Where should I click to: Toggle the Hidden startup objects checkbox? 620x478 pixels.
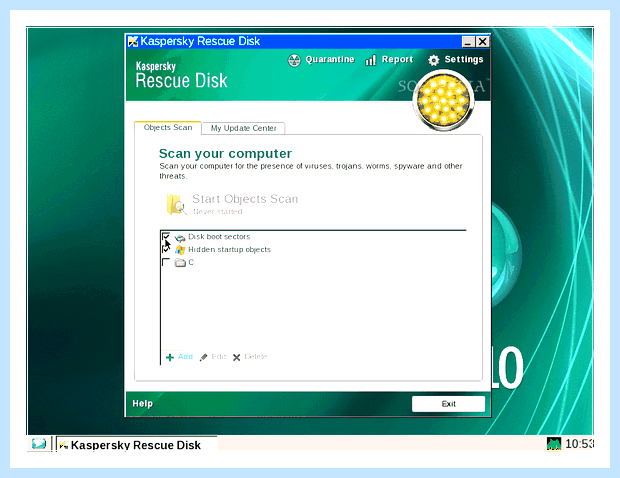pos(166,249)
